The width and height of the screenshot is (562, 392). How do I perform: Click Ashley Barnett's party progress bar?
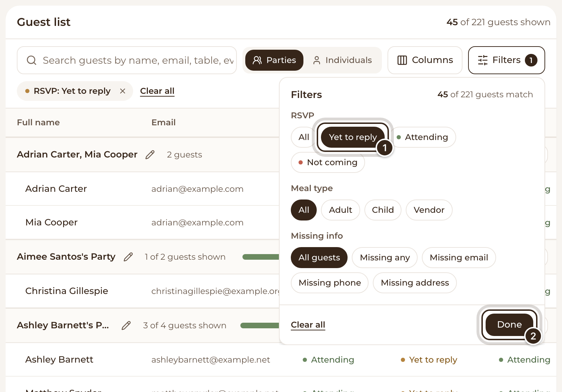[260, 325]
